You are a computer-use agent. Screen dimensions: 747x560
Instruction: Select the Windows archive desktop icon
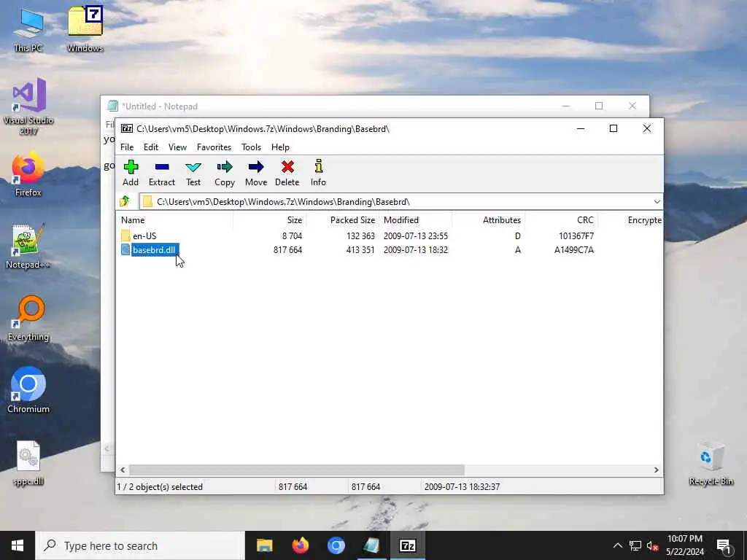point(85,29)
